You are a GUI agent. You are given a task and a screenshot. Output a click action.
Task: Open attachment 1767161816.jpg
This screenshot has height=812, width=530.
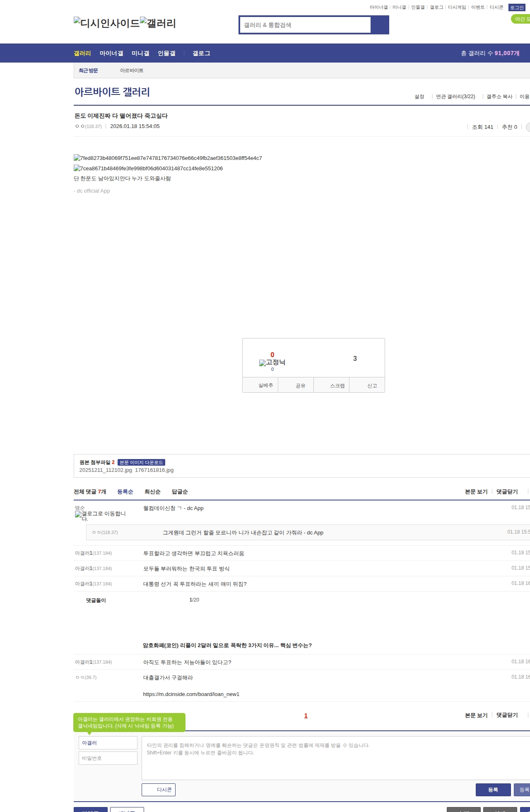click(x=154, y=470)
